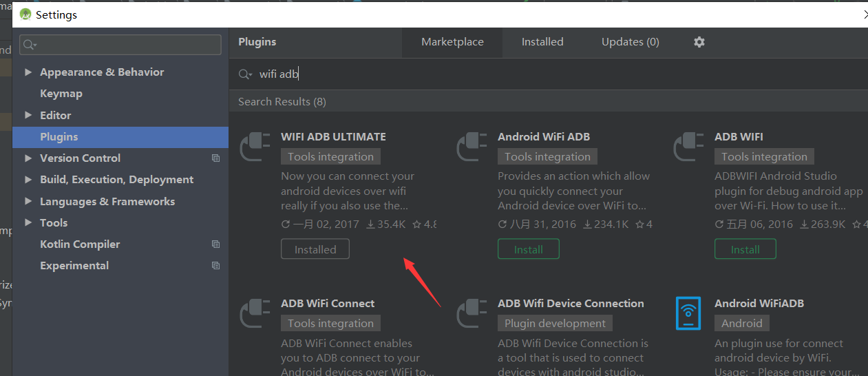Click the 234.1K downloads count
Image resolution: width=868 pixels, height=376 pixels.
(605, 224)
